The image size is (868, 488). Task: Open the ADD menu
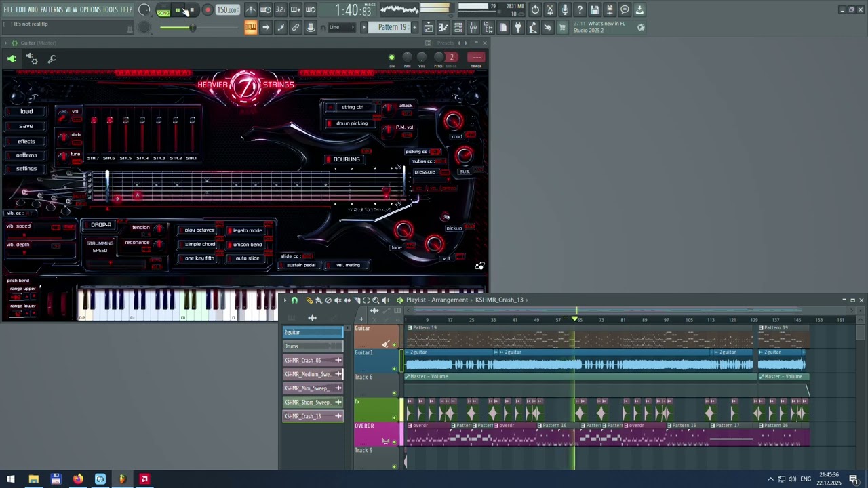(x=33, y=9)
